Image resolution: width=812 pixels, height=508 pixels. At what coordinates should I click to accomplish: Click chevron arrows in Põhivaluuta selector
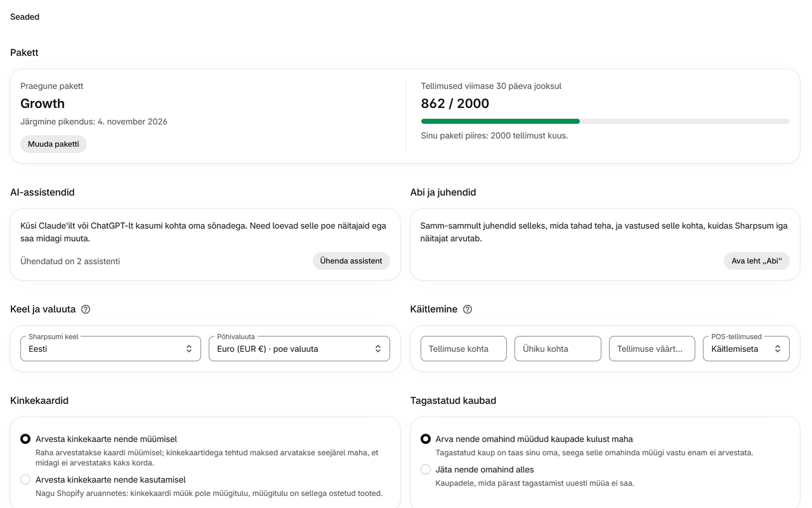coord(377,349)
